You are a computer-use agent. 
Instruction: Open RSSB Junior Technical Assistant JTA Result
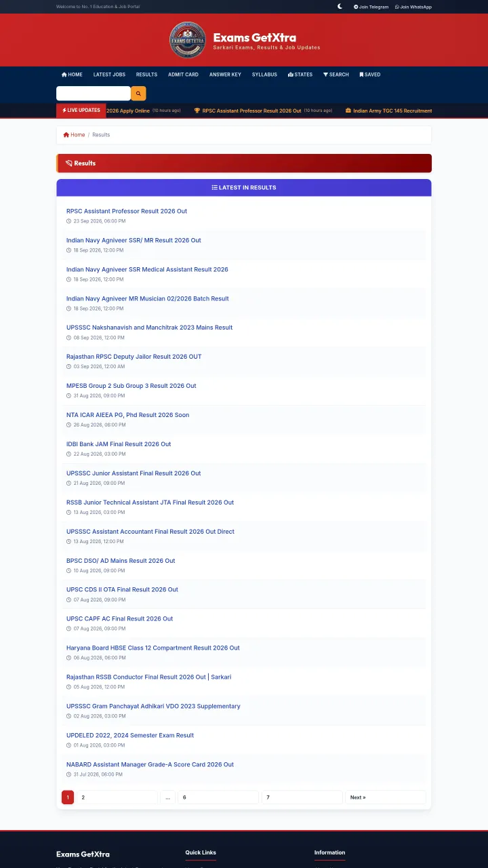[x=150, y=502]
